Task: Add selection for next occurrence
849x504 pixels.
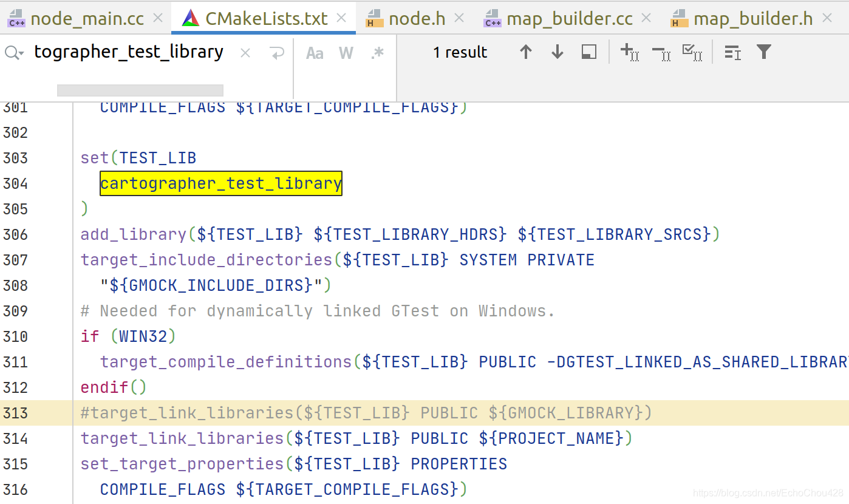Action: (630, 52)
